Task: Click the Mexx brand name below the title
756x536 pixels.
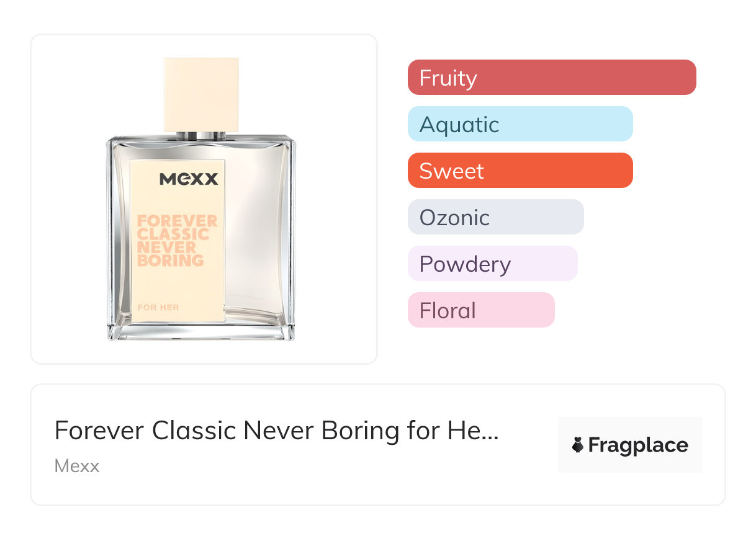Action: [77, 466]
